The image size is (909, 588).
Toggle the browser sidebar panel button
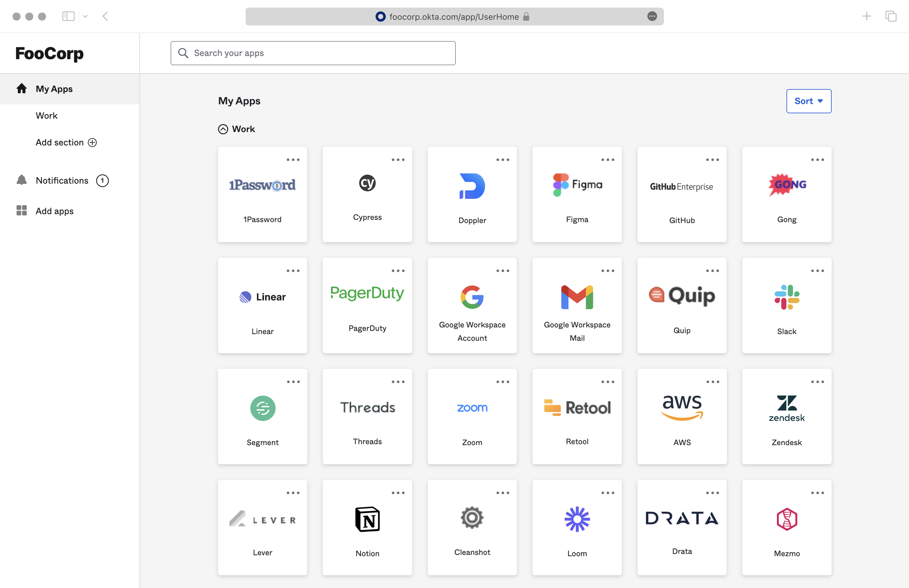coord(68,16)
